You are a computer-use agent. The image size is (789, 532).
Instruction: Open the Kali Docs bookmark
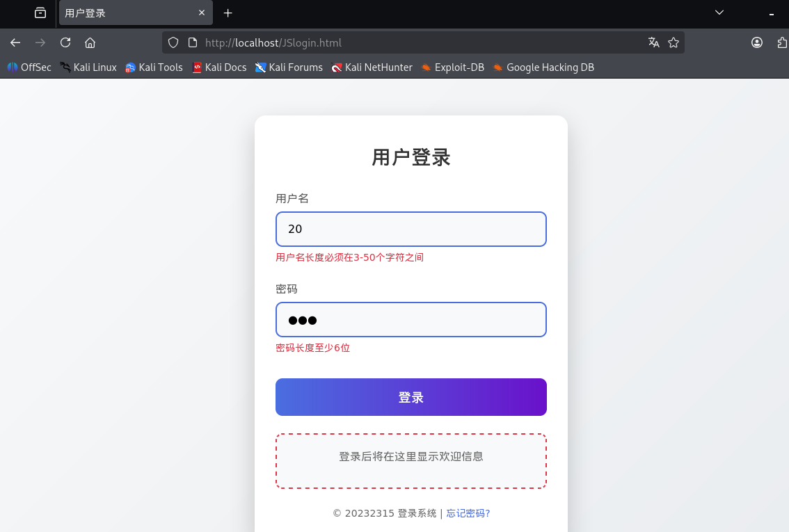[219, 67]
